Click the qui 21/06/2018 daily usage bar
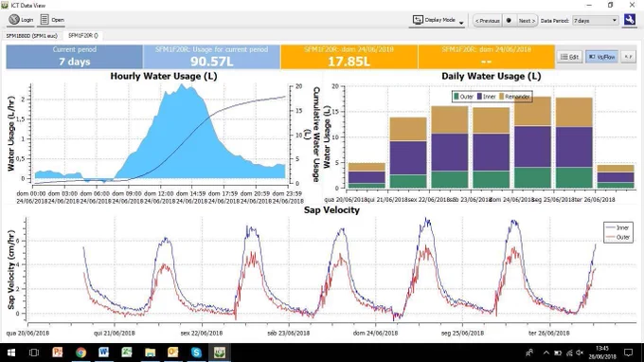The image size is (644, 362). [x=408, y=153]
